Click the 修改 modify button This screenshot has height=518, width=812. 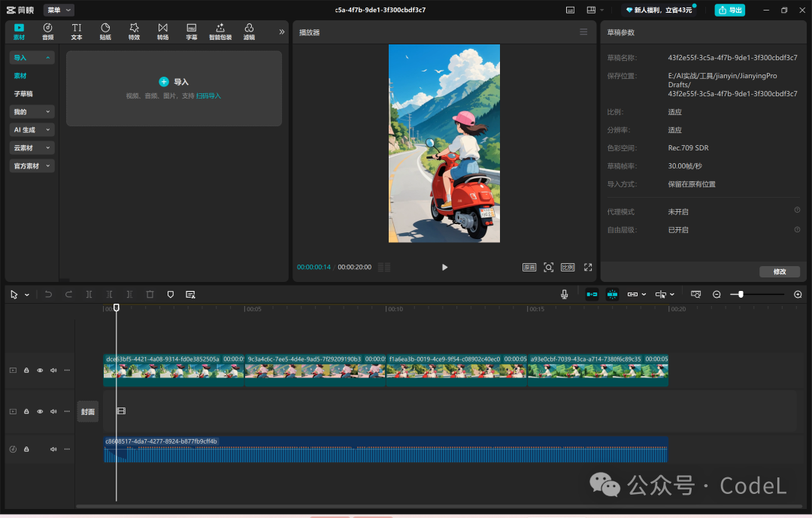point(780,271)
